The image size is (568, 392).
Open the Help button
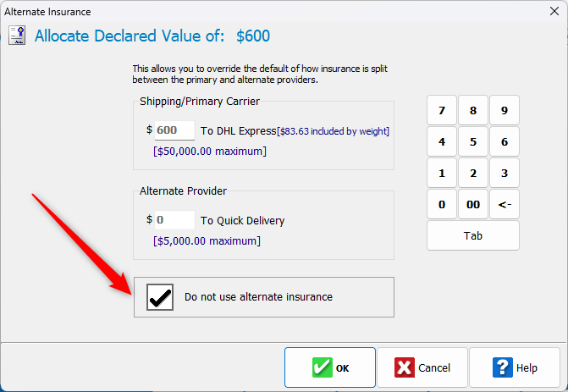515,368
